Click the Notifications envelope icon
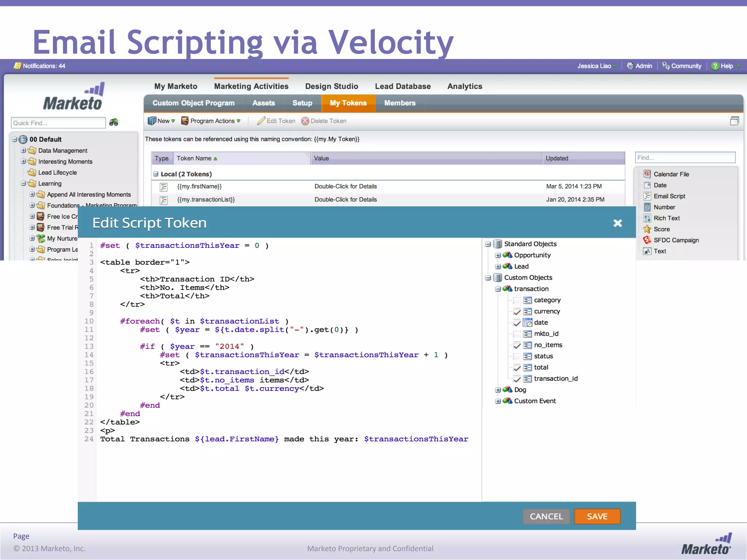This screenshot has width=747, height=560. coord(17,66)
